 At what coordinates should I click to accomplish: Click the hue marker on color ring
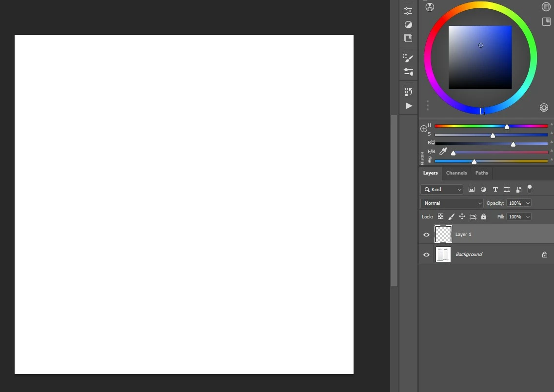(482, 111)
